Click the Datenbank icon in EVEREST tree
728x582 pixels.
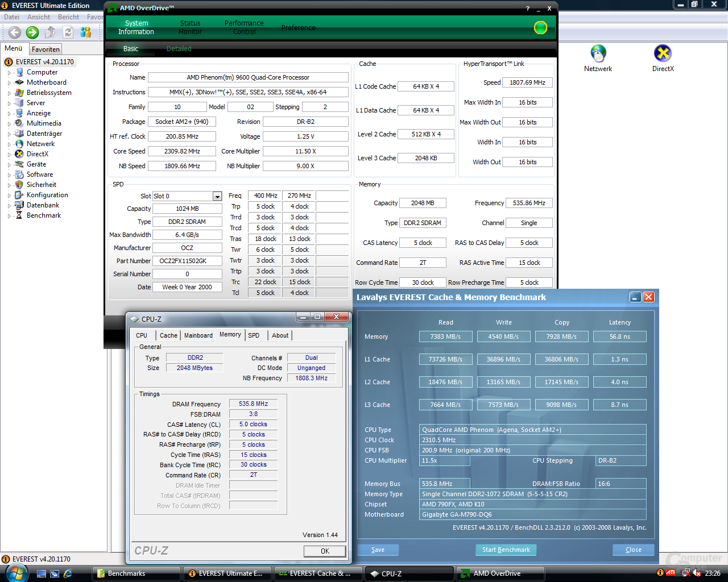[x=19, y=205]
